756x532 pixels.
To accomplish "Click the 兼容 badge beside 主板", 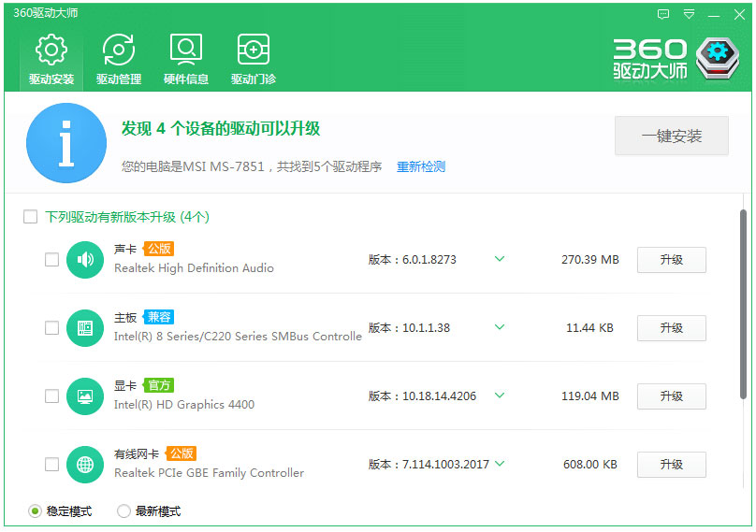I will [x=159, y=317].
